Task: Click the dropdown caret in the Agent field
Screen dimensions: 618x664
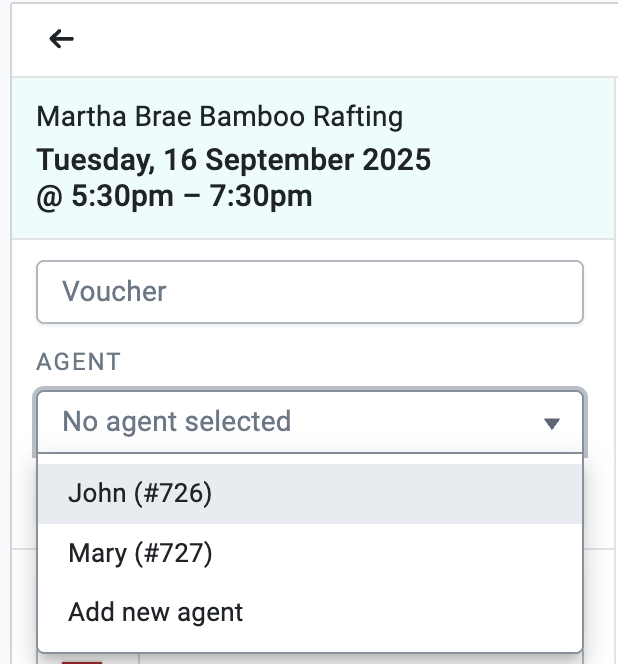Action: click(551, 423)
